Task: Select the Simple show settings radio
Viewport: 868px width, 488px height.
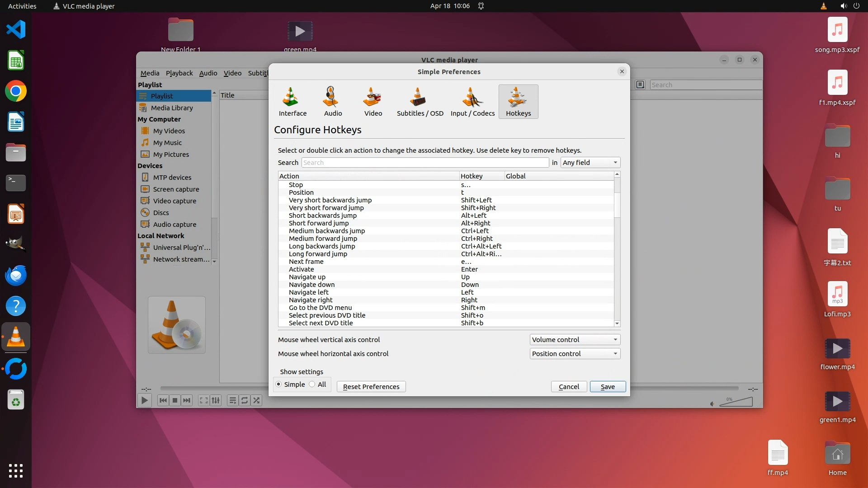Action: [279, 385]
